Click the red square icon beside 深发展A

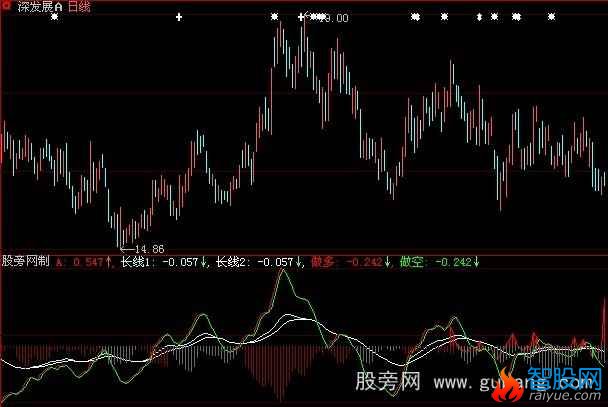6,5
